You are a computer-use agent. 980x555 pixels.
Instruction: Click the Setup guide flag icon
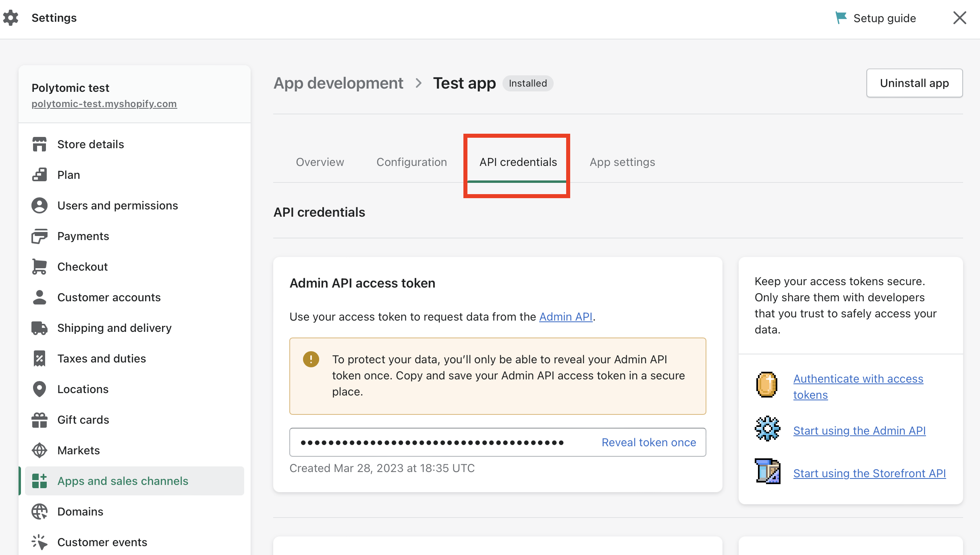click(841, 18)
